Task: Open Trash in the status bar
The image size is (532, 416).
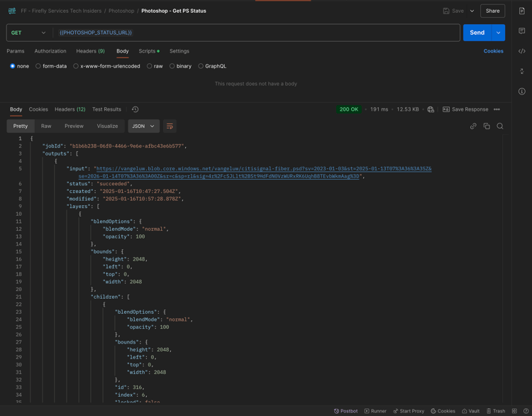Action: [x=496, y=411]
